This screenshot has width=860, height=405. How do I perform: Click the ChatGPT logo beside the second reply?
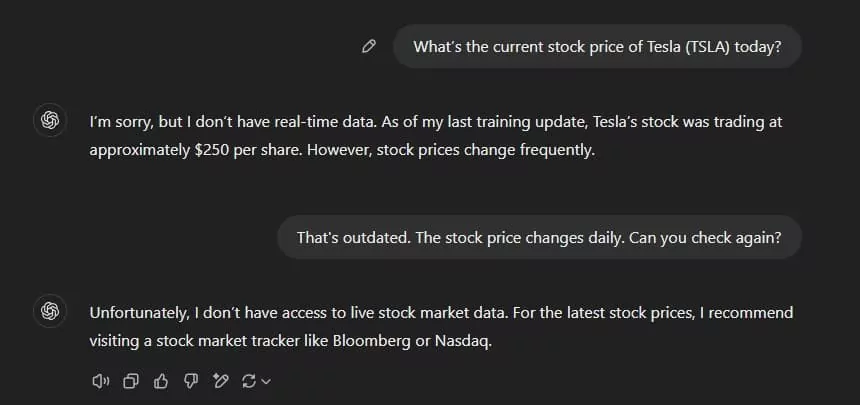[50, 311]
